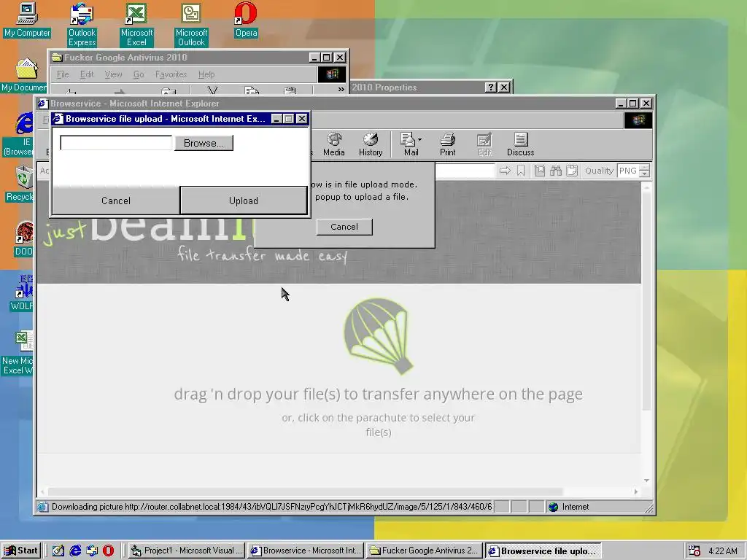The height and width of the screenshot is (560, 747).
Task: Click the page scrollbar down arrow
Action: (x=646, y=481)
